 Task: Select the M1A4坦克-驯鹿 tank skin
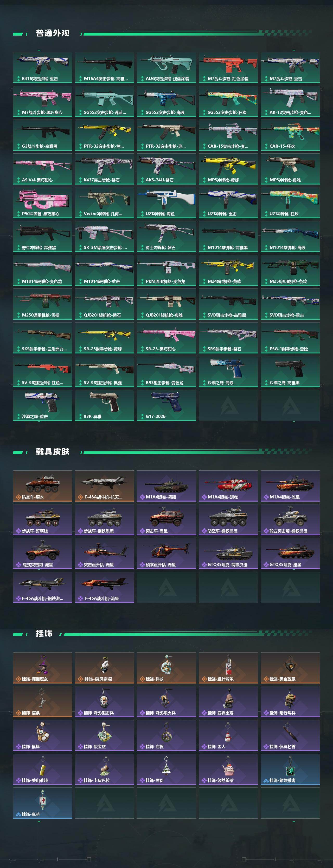click(x=228, y=486)
